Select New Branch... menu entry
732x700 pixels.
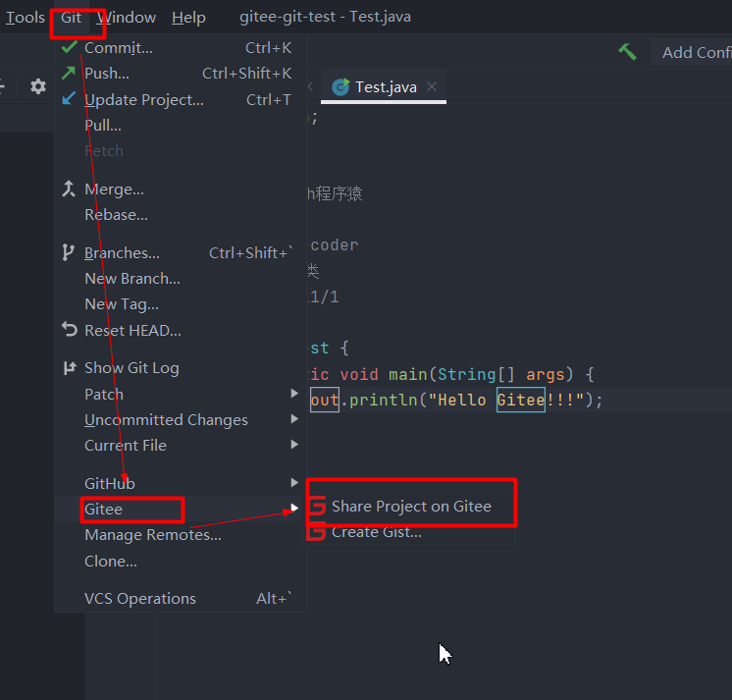click(182, 279)
